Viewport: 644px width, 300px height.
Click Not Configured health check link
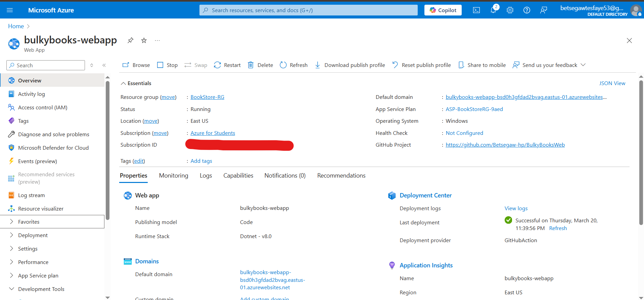point(464,133)
